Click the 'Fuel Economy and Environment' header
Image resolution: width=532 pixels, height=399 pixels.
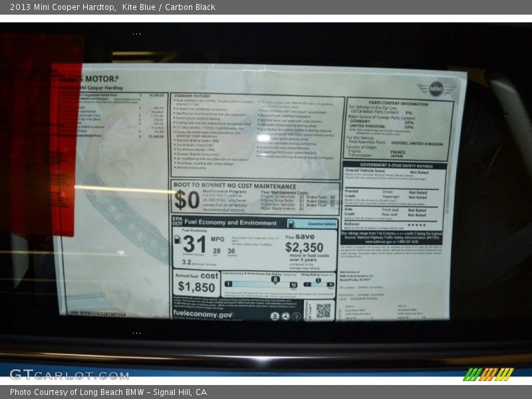pyautogui.click(x=230, y=223)
